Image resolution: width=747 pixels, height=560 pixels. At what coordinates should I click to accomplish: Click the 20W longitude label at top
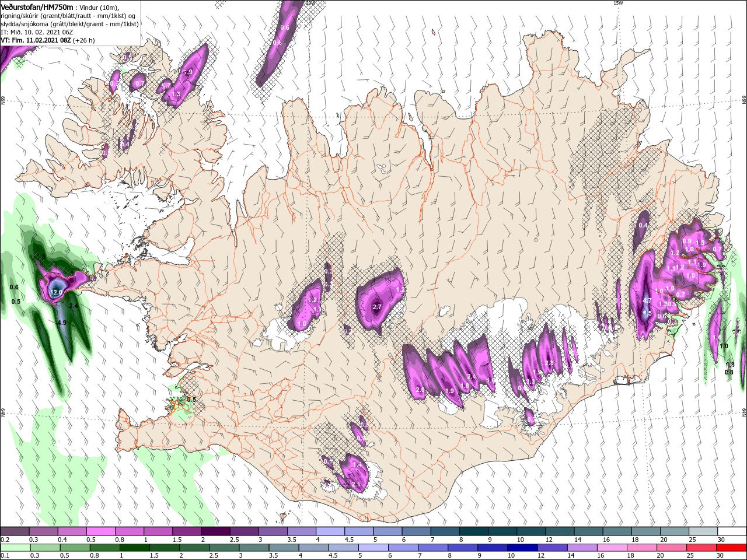310,3
